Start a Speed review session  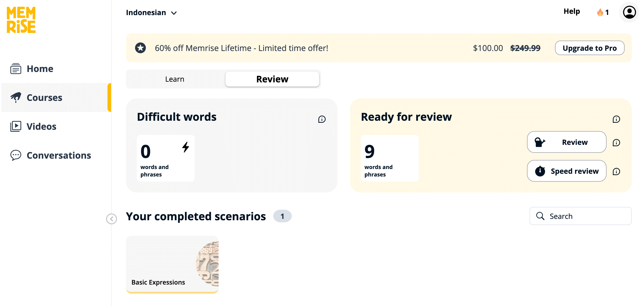click(567, 171)
